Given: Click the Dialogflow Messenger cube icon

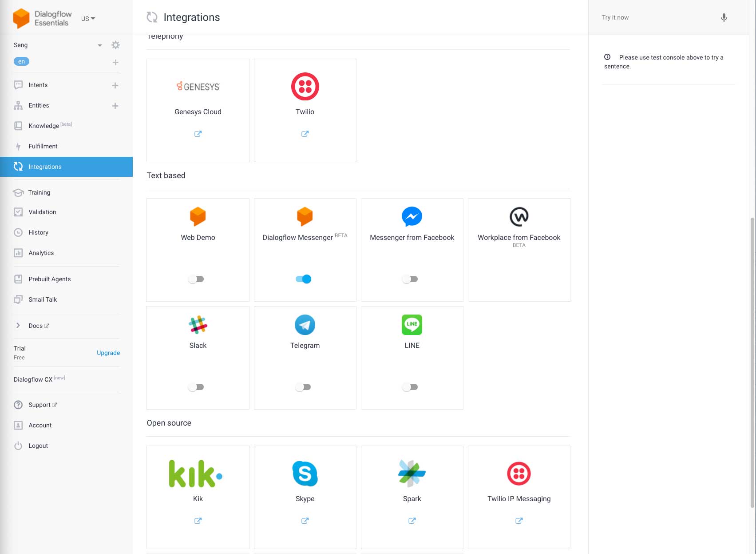Looking at the screenshot, I should [x=305, y=216].
